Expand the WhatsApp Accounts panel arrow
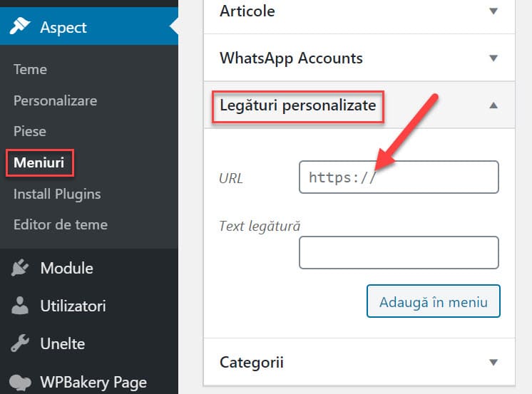532x394 pixels. (493, 58)
